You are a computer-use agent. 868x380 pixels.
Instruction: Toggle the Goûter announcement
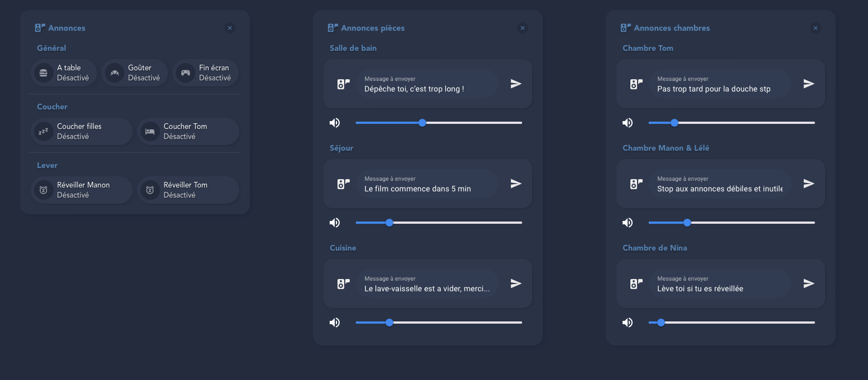[x=135, y=73]
